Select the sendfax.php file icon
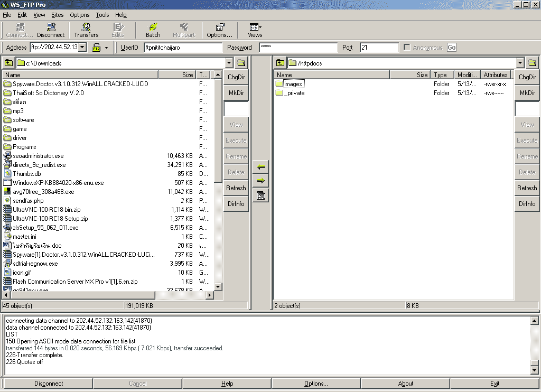The height and width of the screenshot is (392, 541). pos(7,200)
